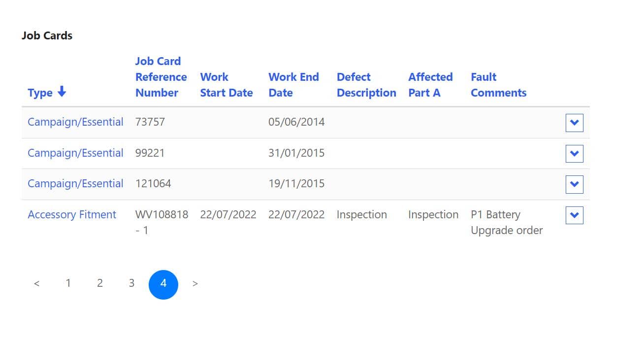Image resolution: width=644 pixels, height=340 pixels.
Task: Open page 1 of job cards
Action: [68, 283]
